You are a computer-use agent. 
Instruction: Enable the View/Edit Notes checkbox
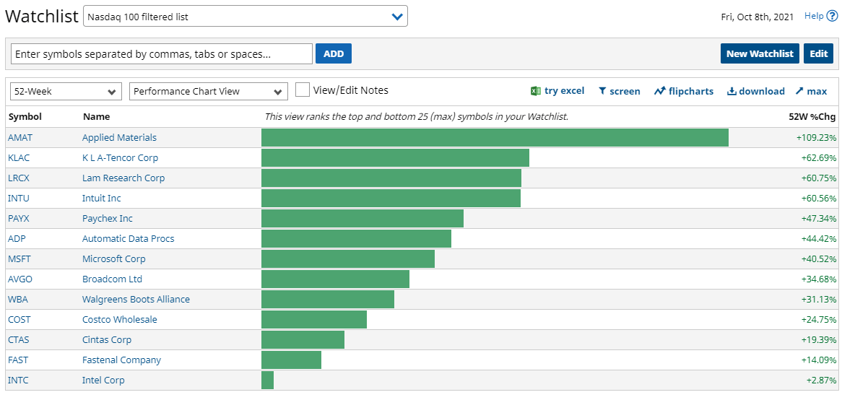click(x=303, y=90)
